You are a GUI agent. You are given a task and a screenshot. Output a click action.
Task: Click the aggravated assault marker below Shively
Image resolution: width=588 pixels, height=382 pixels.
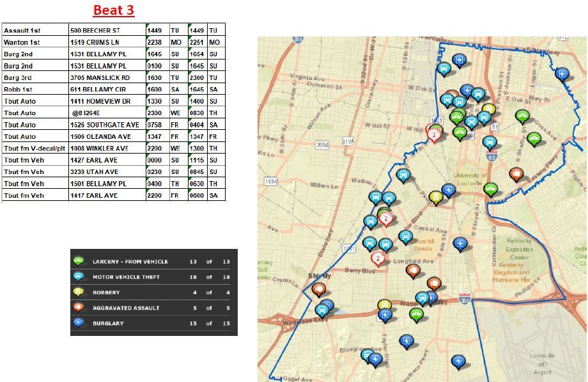[x=318, y=289]
